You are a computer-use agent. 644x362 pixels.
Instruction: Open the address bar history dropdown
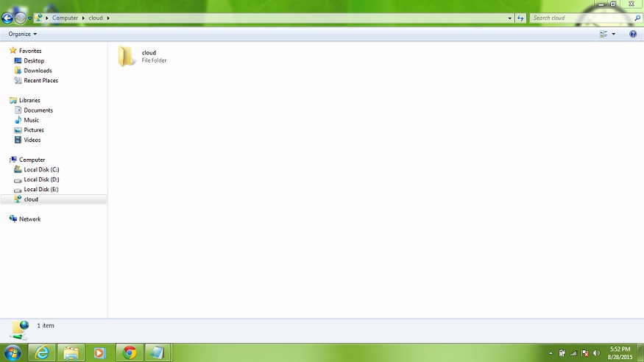[510, 18]
